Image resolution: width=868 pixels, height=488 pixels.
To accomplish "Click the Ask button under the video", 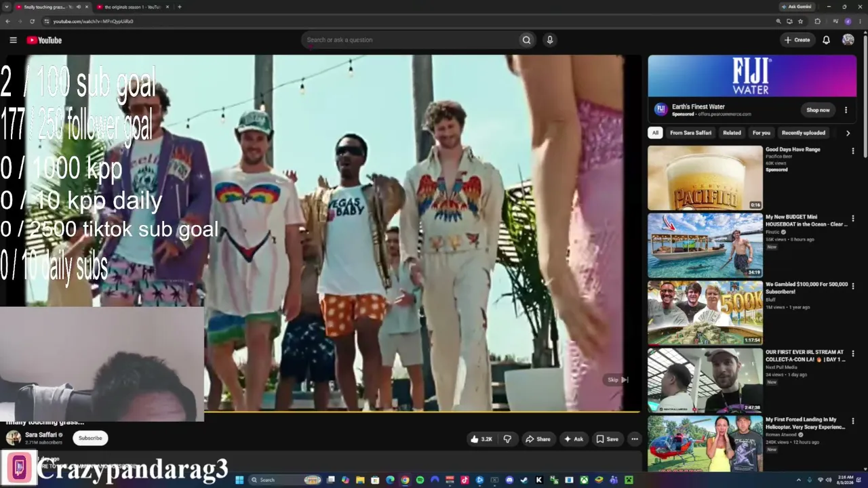I will pos(574,439).
